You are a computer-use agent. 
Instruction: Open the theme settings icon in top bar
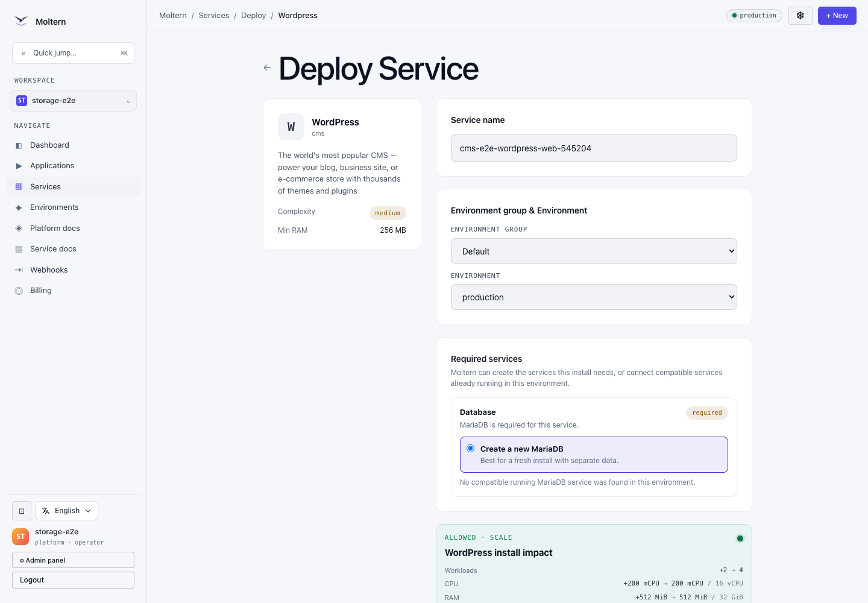tap(800, 16)
